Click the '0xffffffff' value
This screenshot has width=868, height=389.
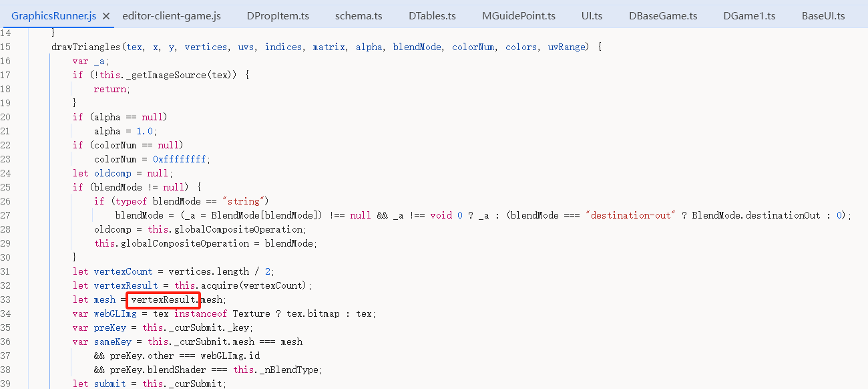tap(180, 159)
